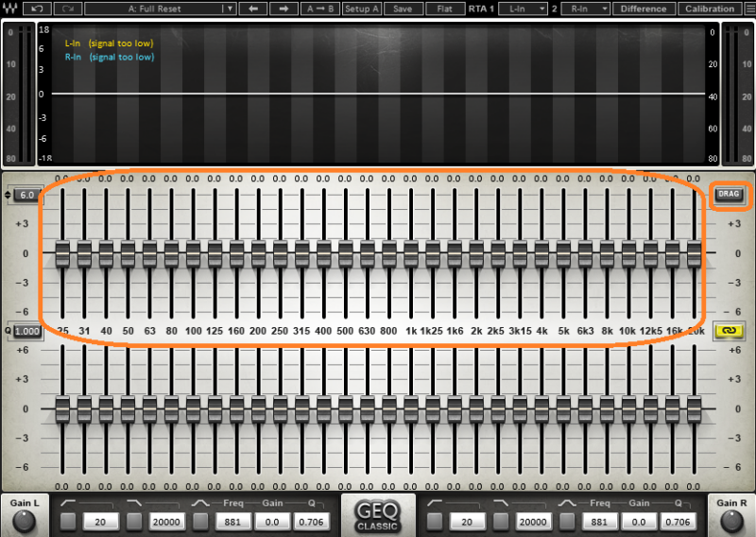This screenshot has width=756, height=537.
Task: Copy settings with the A→B button
Action: click(321, 9)
